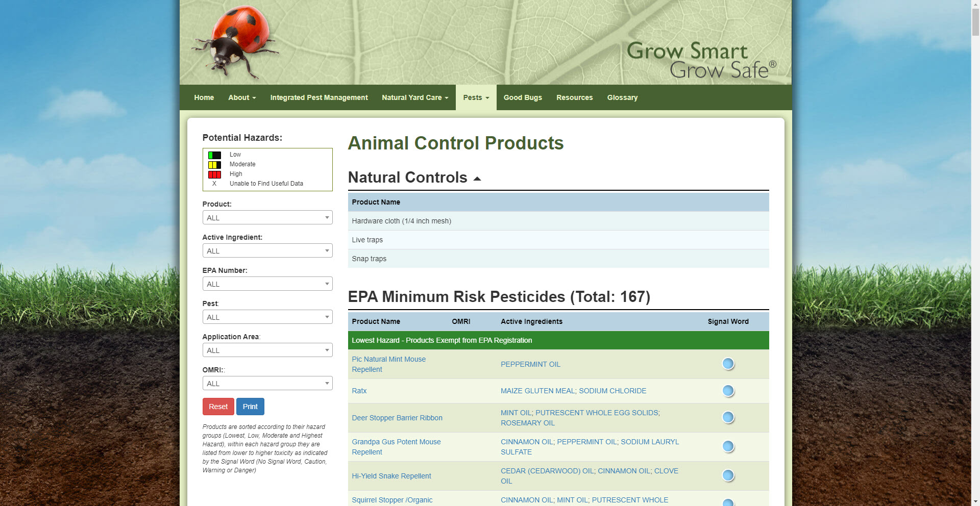Click the OMRI column header
The image size is (980, 506).
coord(461,321)
